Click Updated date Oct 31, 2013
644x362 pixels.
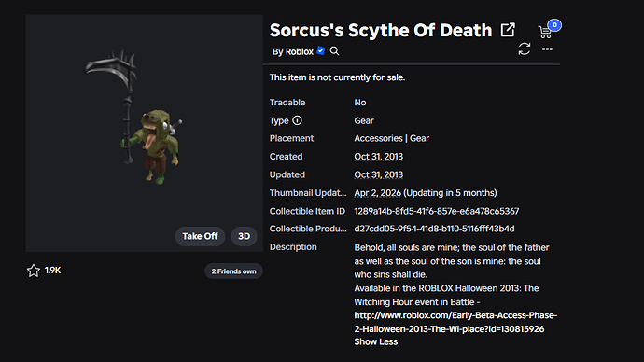point(378,174)
